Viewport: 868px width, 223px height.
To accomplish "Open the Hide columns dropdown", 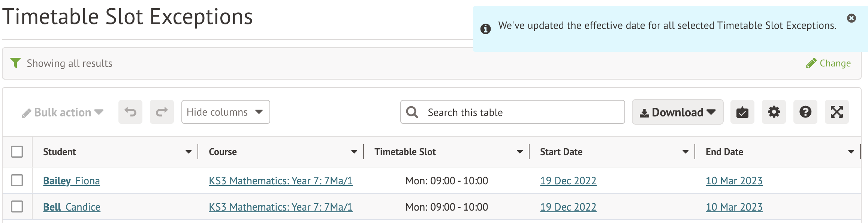I will point(225,112).
